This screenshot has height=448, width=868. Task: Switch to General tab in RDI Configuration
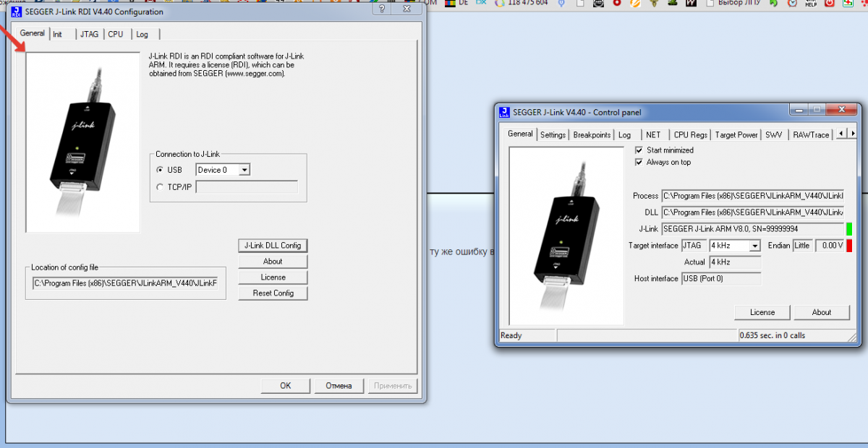tap(33, 33)
